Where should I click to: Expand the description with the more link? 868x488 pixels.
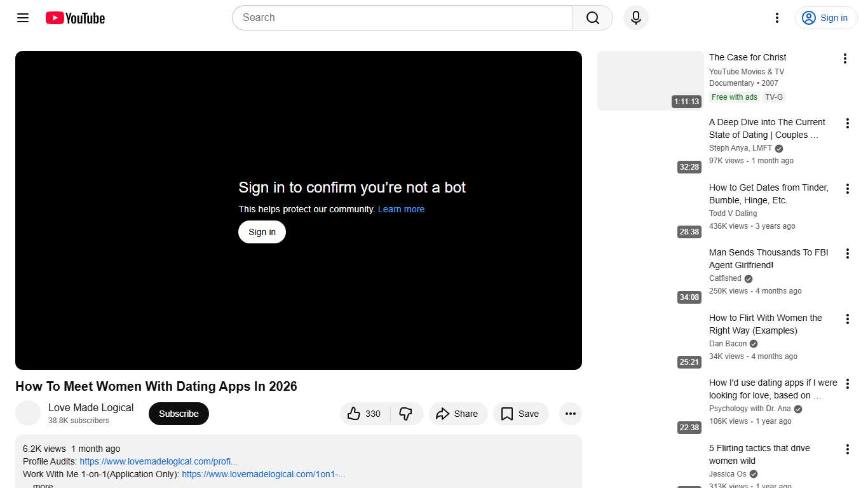click(x=42, y=485)
